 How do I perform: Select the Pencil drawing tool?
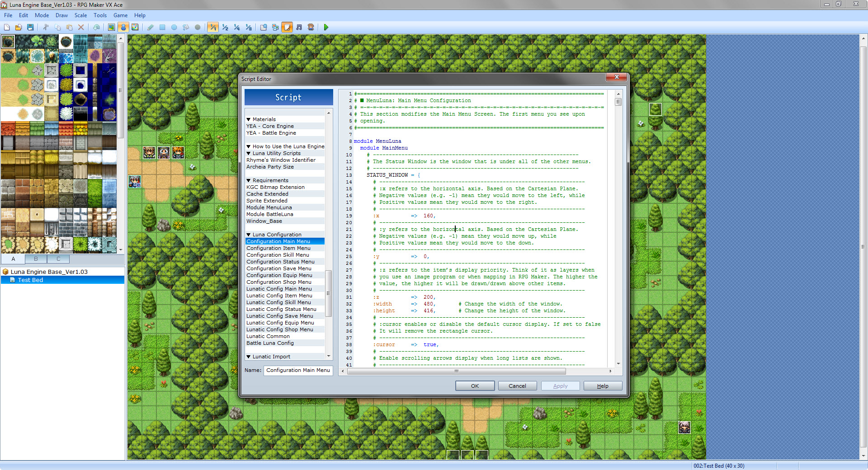click(151, 27)
